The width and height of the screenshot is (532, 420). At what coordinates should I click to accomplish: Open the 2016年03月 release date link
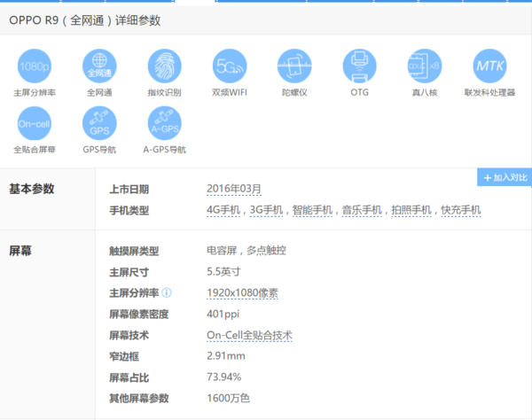(x=234, y=189)
